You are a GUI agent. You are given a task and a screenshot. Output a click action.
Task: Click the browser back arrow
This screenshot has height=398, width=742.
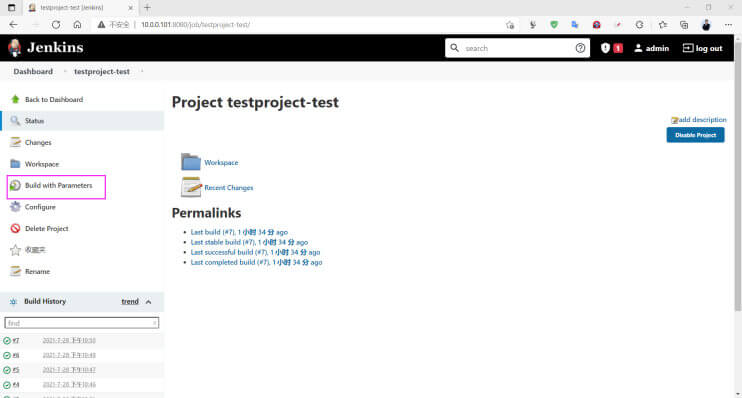[13, 25]
